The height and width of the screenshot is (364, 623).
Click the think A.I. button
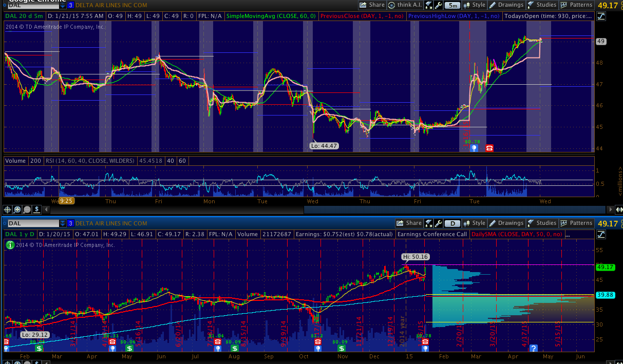[x=405, y=5]
